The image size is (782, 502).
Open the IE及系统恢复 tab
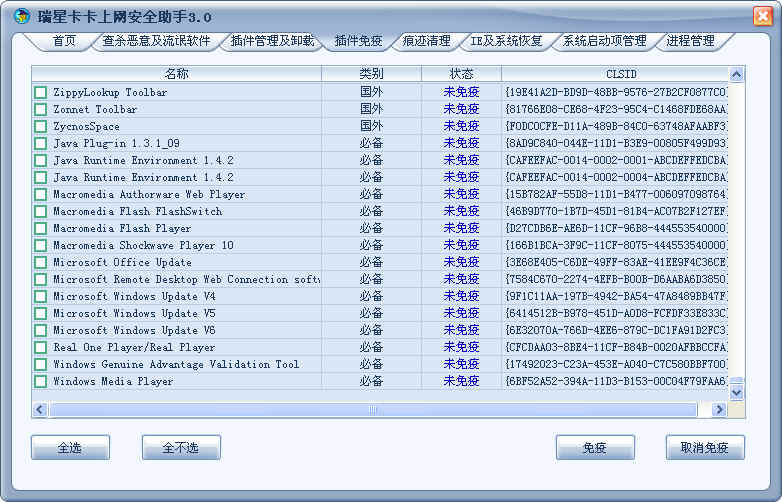coord(506,41)
